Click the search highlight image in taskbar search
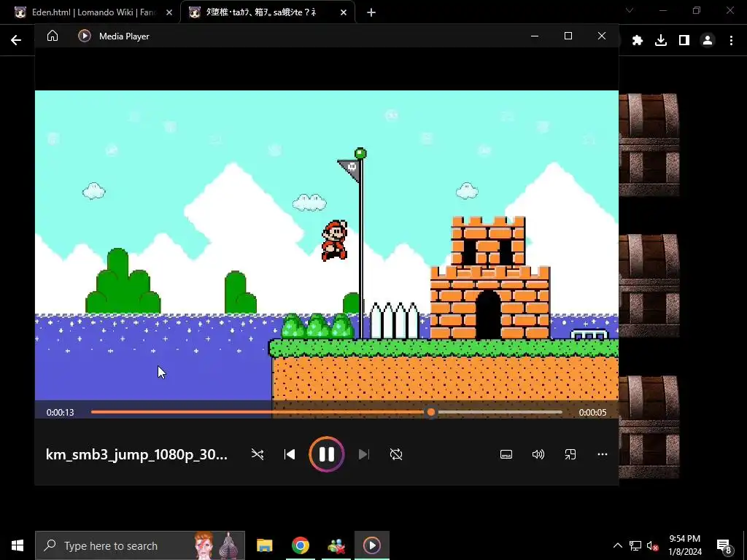This screenshot has width=747, height=560. [217, 545]
